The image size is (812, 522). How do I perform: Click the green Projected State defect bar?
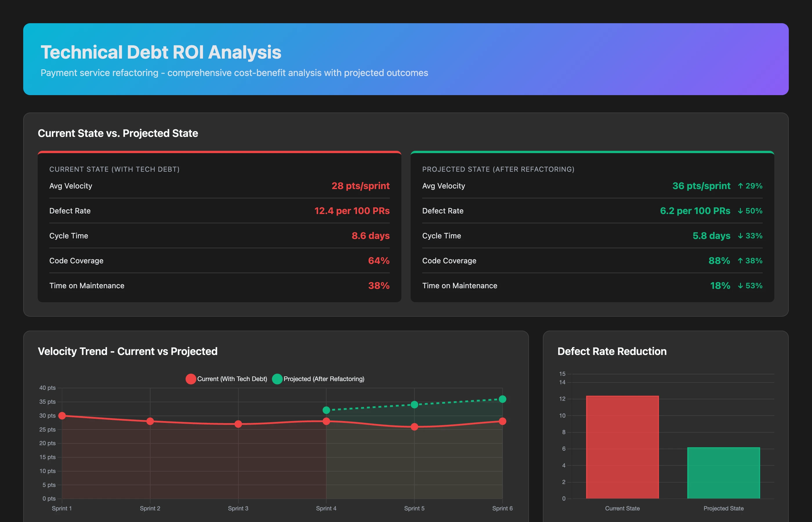[724, 473]
